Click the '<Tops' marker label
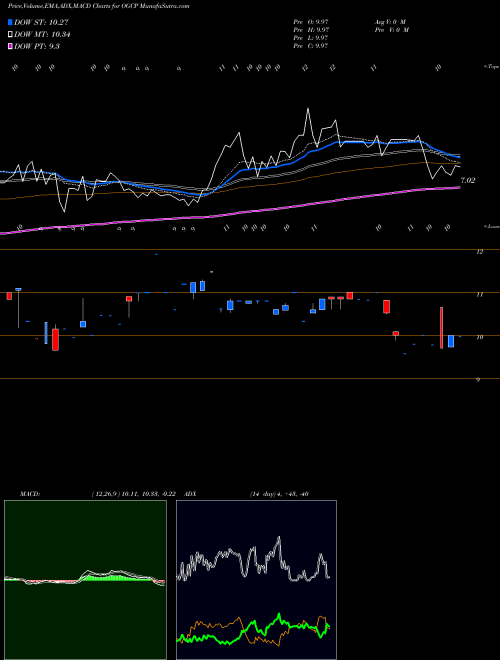 491,67
